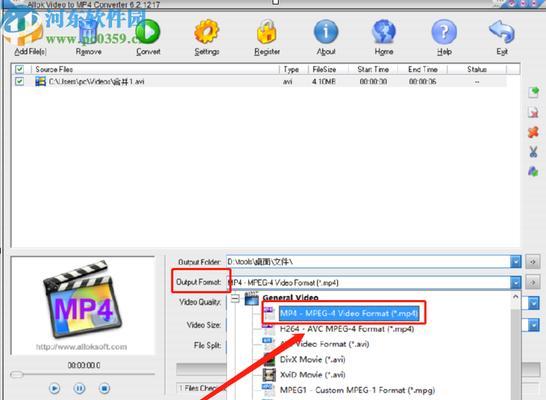Select XviD Movie (*.avi) option

point(312,375)
